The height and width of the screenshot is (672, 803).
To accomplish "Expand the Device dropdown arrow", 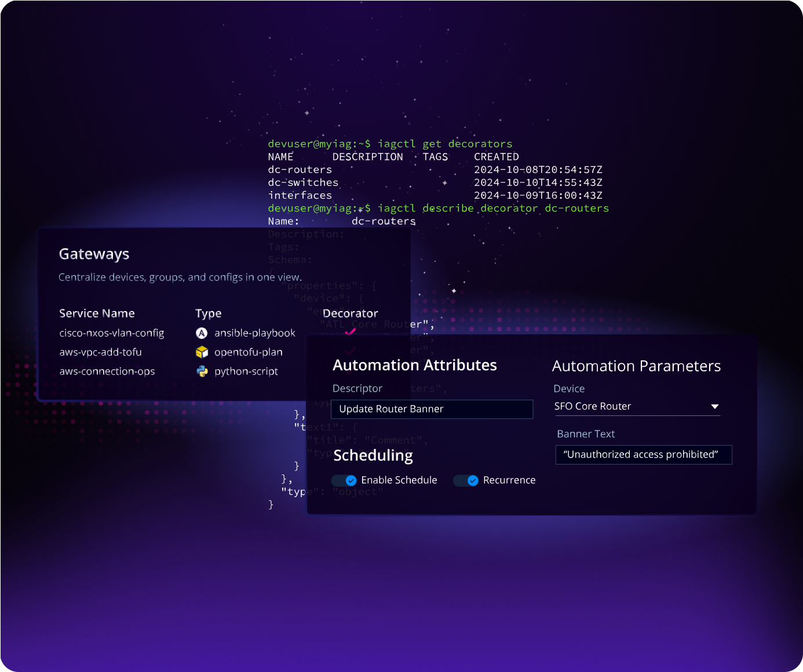I will tap(714, 407).
